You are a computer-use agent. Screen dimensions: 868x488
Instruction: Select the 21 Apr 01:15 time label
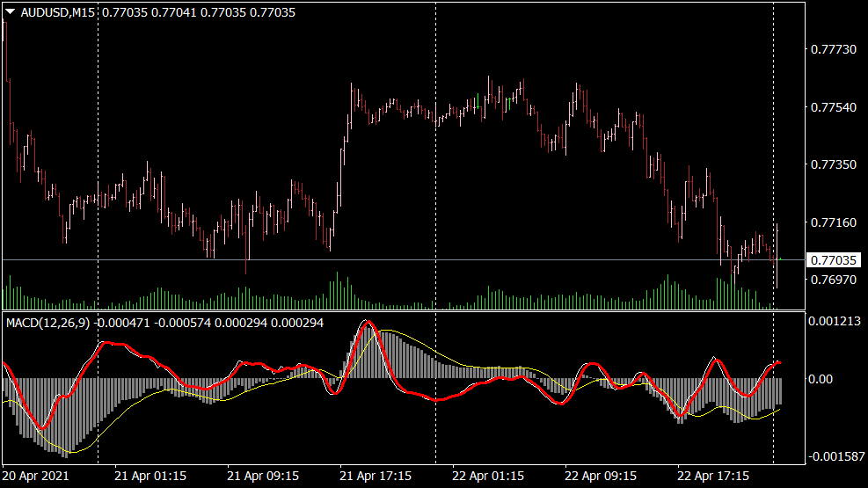click(x=150, y=476)
